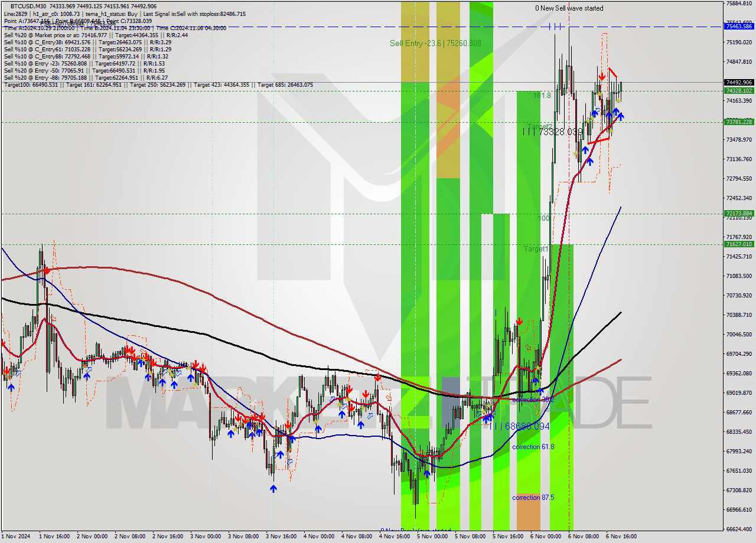Click the green 72173.884 price tag

(x=739, y=213)
